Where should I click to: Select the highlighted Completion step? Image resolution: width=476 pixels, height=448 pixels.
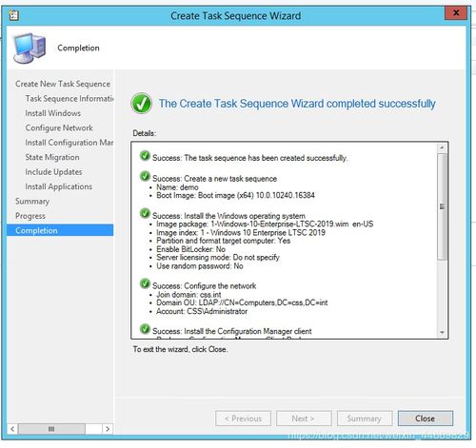60,230
